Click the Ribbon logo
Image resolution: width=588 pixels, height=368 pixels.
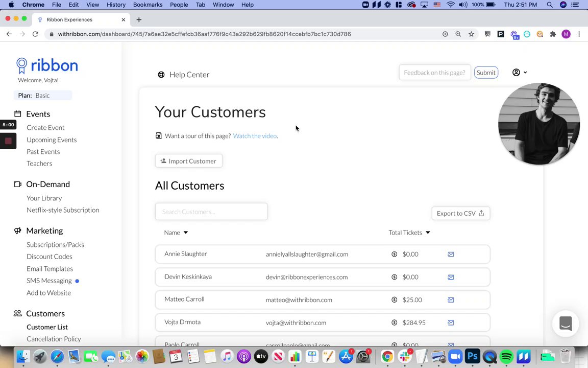tap(47, 65)
